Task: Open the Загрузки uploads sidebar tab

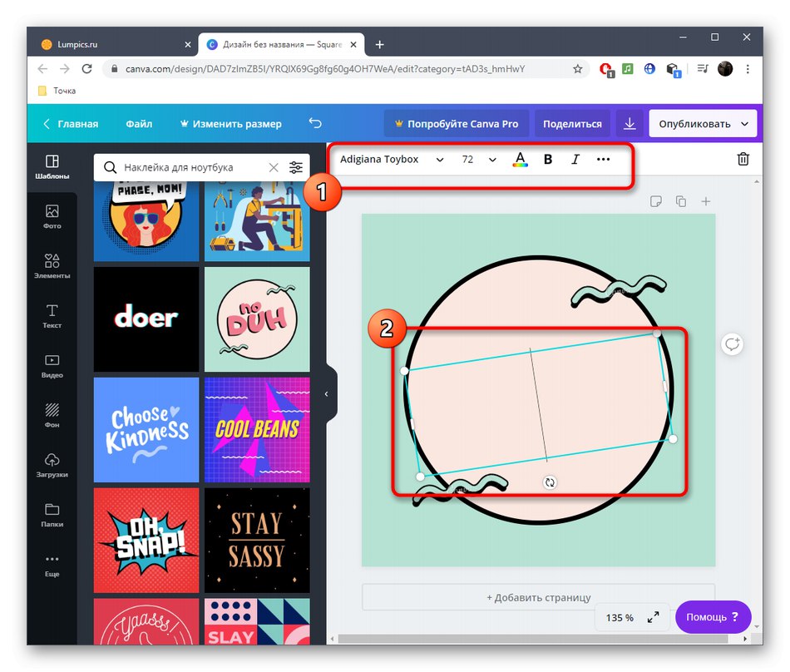Action: [52, 466]
